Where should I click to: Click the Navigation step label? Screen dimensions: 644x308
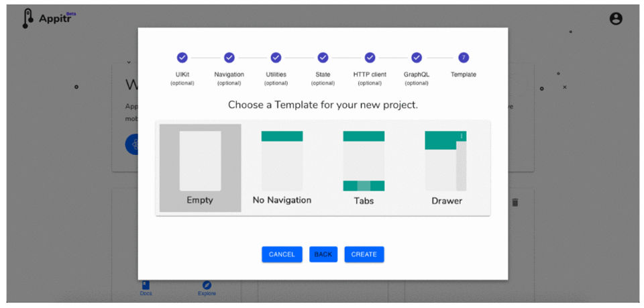coord(229,74)
